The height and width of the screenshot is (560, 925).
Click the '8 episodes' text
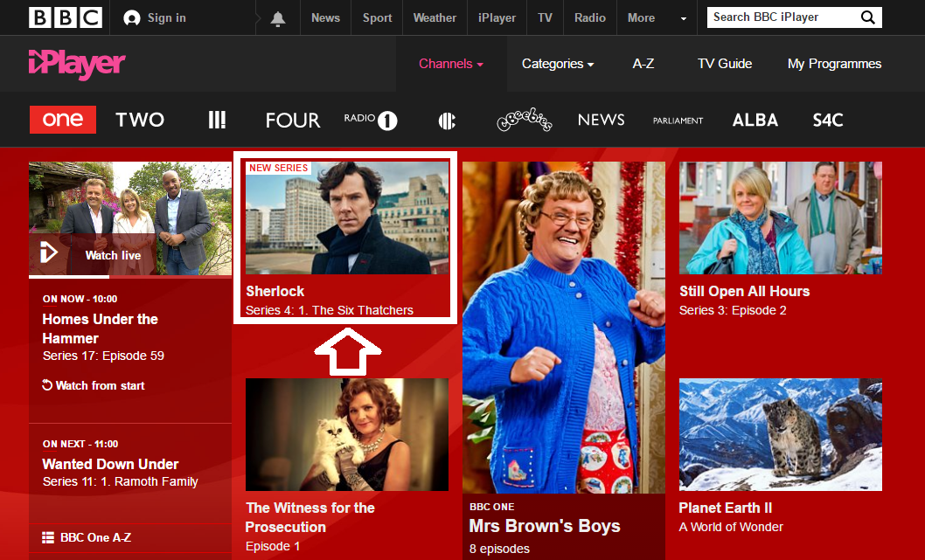[x=500, y=549]
